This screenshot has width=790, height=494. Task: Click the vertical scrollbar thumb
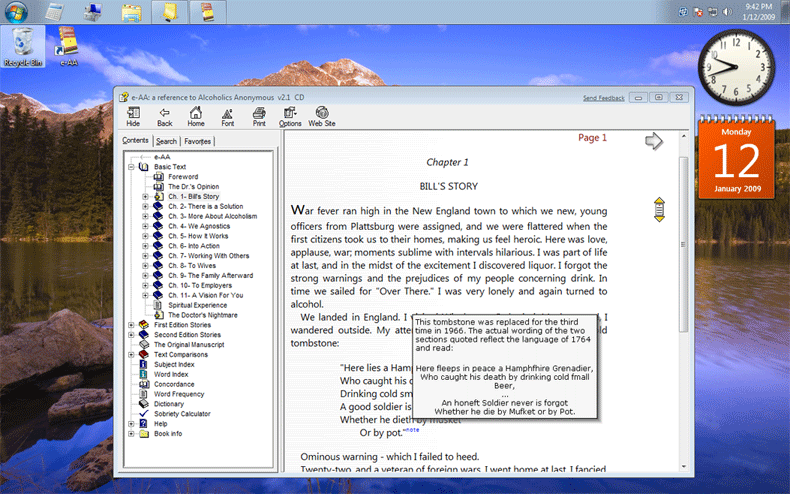[x=684, y=244]
